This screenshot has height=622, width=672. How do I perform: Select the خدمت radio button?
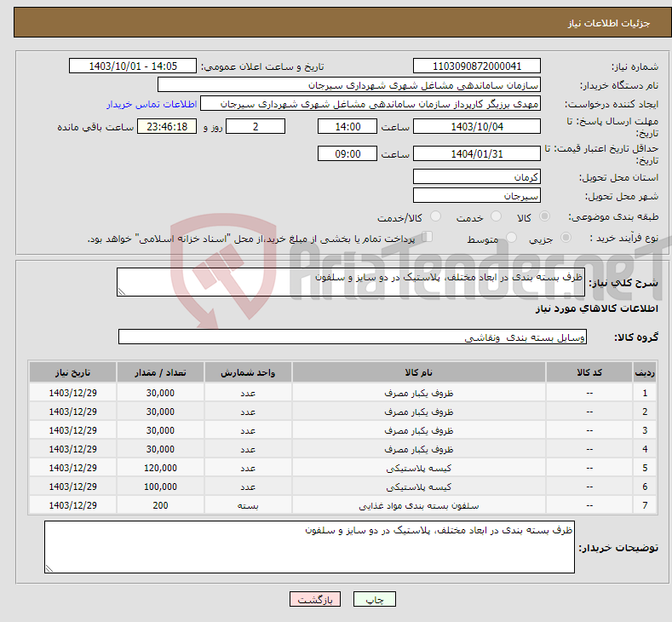coord(496,216)
